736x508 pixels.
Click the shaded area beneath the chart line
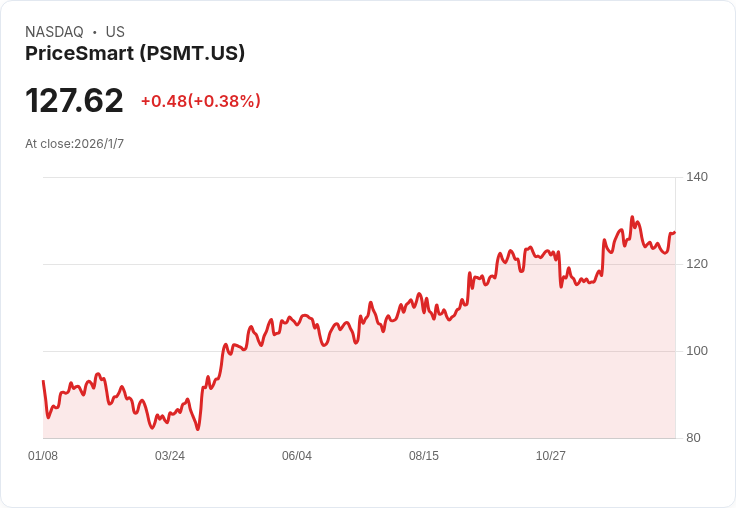[x=400, y=390]
